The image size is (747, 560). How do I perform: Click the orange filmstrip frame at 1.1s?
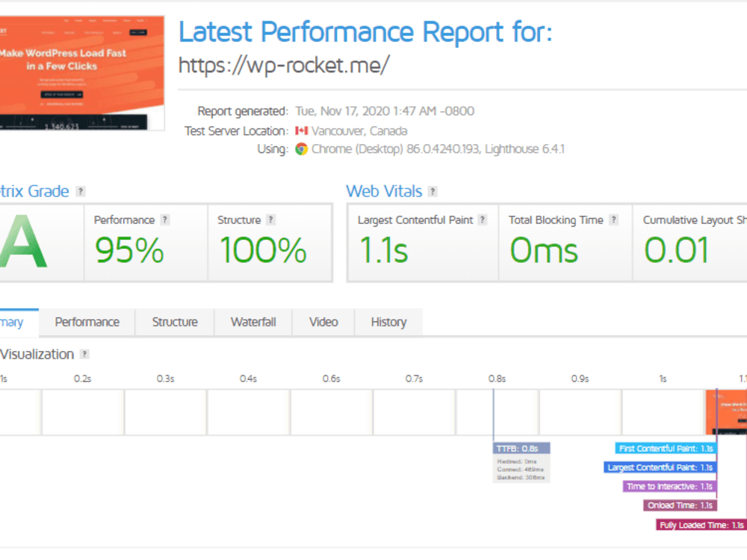point(726,412)
